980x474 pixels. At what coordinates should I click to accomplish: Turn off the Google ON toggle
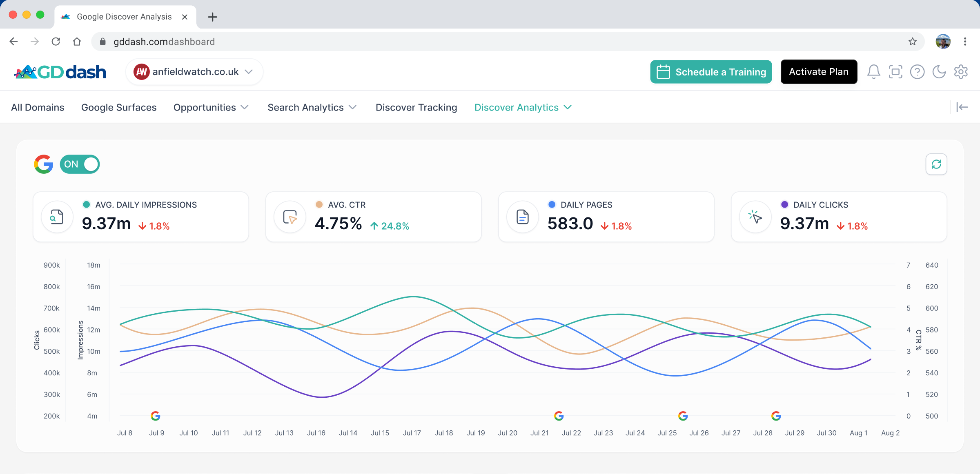80,164
